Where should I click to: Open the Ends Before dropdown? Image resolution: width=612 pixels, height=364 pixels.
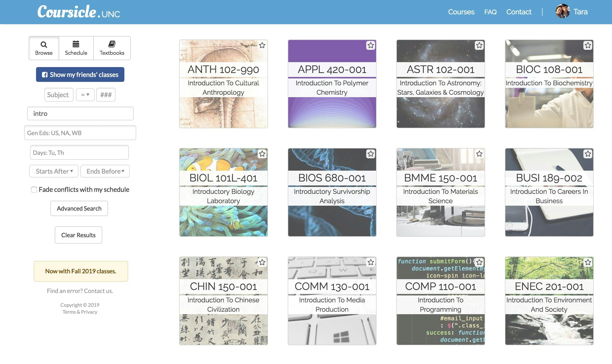(105, 171)
